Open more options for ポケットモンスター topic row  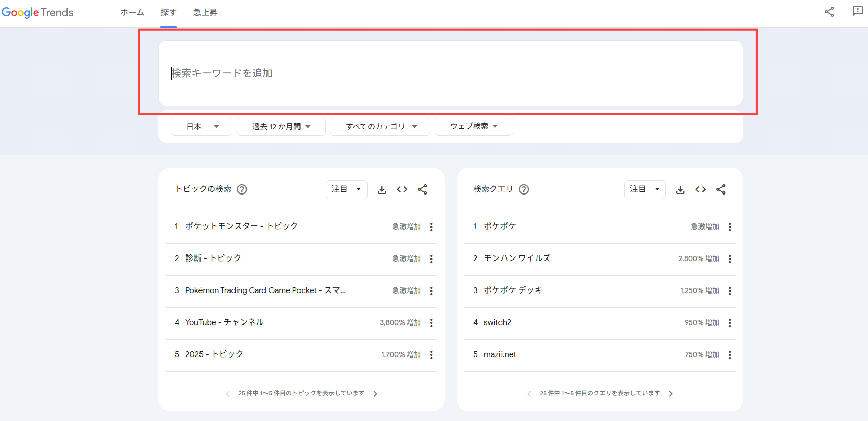(431, 227)
